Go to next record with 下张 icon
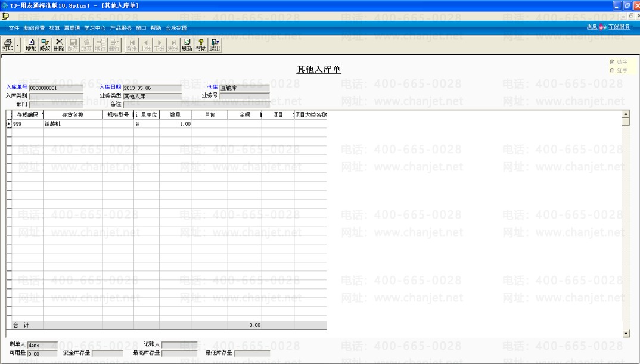Image resolution: width=640 pixels, height=364 pixels. coord(159,45)
